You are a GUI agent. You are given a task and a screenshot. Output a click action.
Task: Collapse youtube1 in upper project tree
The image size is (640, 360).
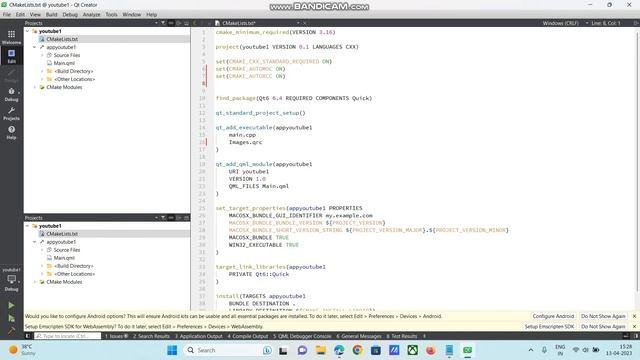pyautogui.click(x=28, y=31)
